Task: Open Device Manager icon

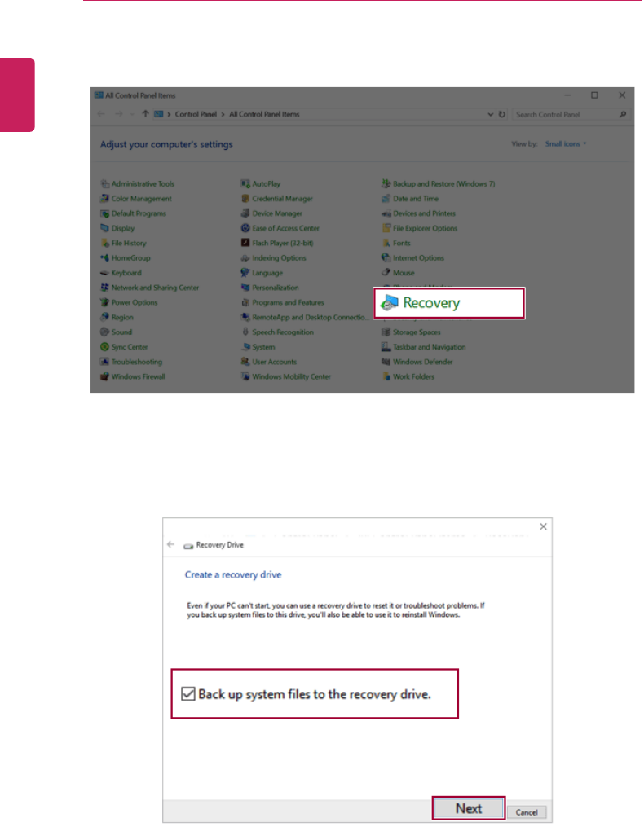Action: click(245, 213)
